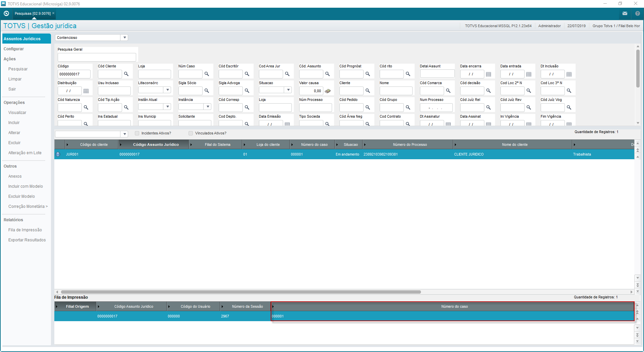644x352 pixels.
Task: Open lookup for Cód Pedido field
Action: point(368,108)
